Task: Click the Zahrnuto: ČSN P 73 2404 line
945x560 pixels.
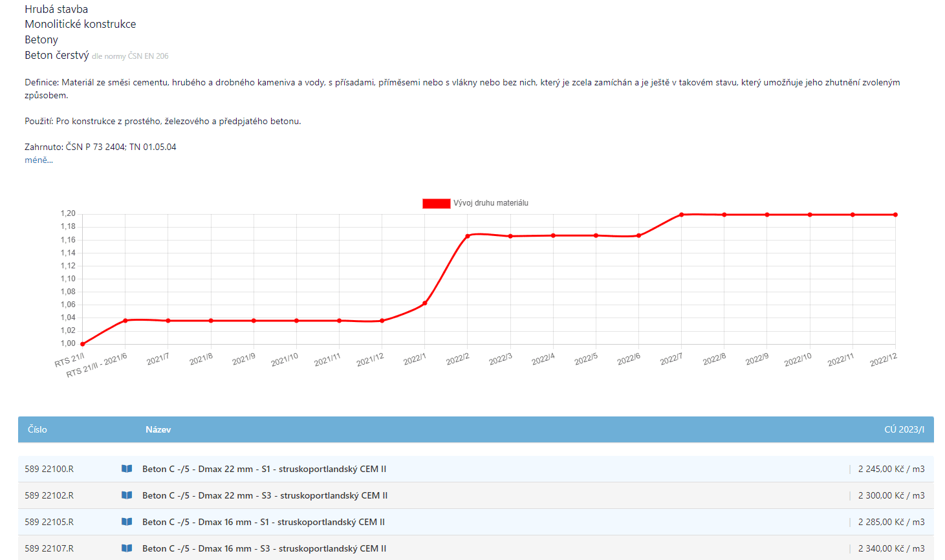Action: click(100, 147)
